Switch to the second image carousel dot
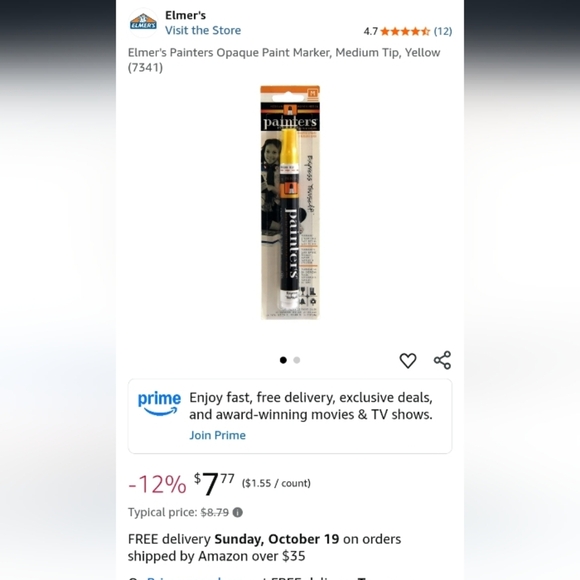The height and width of the screenshot is (580, 580). (297, 360)
